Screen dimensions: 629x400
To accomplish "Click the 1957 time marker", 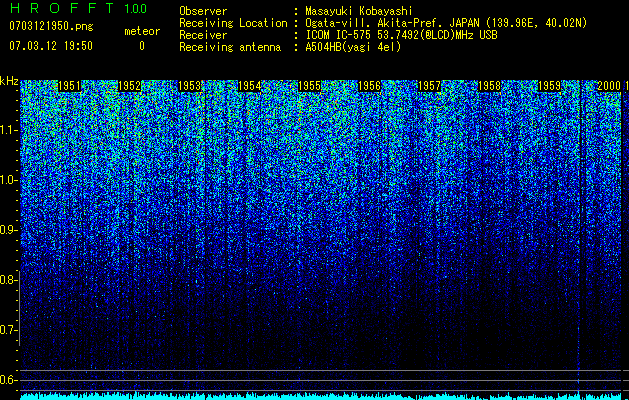I will click(x=429, y=86).
